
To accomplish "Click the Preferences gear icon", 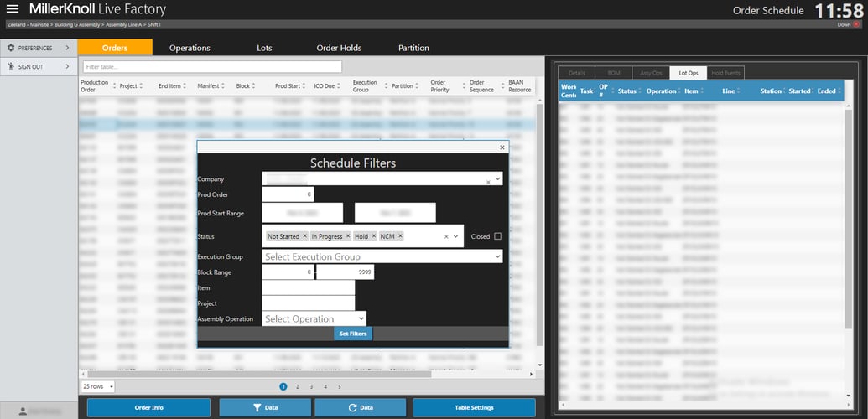I will coord(11,48).
